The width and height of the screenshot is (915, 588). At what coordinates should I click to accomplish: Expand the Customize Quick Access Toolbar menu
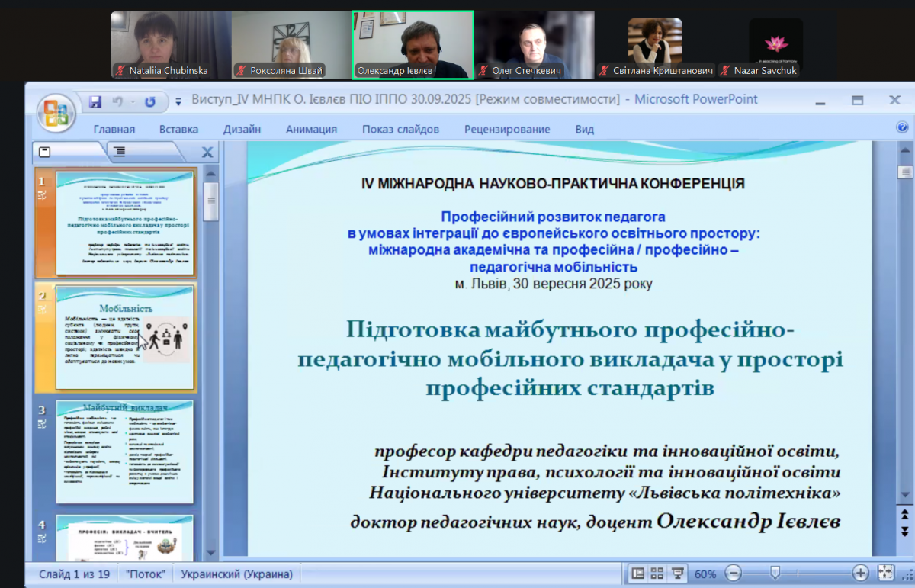[x=178, y=101]
